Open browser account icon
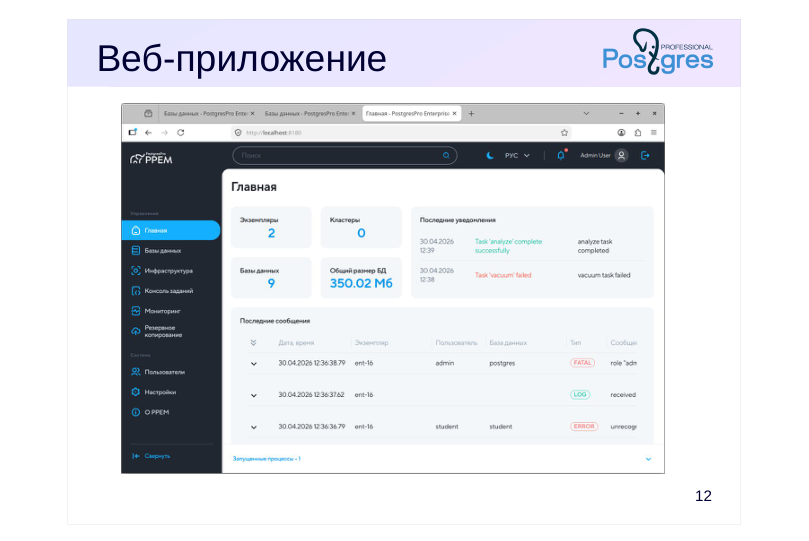Screen dimensions: 809x541 [x=621, y=133]
